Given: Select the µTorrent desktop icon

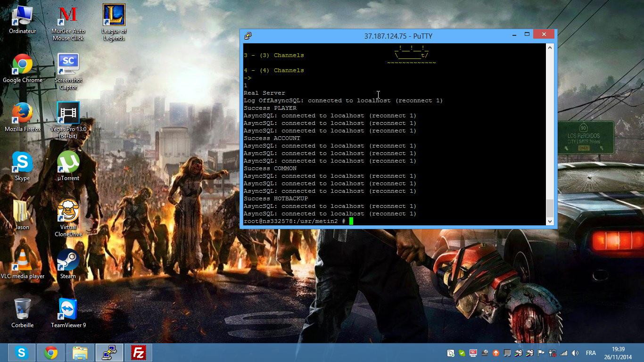Looking at the screenshot, I should pos(68,166).
